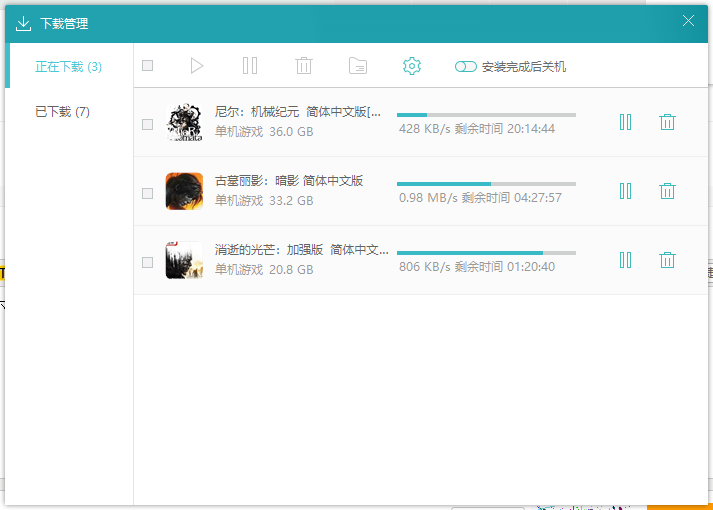This screenshot has height=510, width=713.
Task: Pause the 古墓丽影:暗影 download
Action: pyautogui.click(x=625, y=191)
